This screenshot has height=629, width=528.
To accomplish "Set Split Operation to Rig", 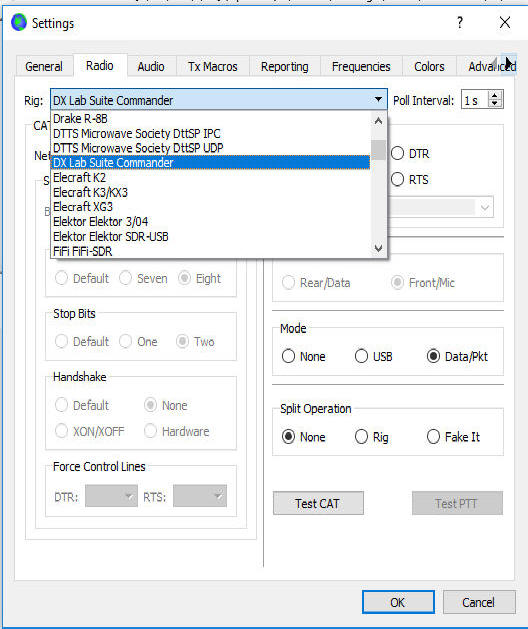I will point(372,436).
